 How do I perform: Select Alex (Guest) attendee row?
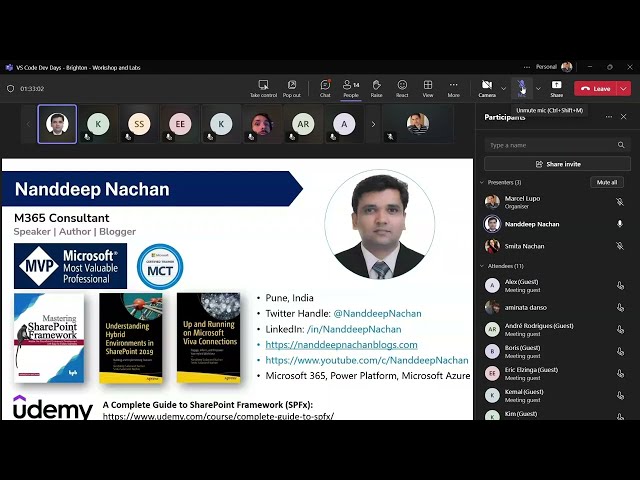click(557, 286)
